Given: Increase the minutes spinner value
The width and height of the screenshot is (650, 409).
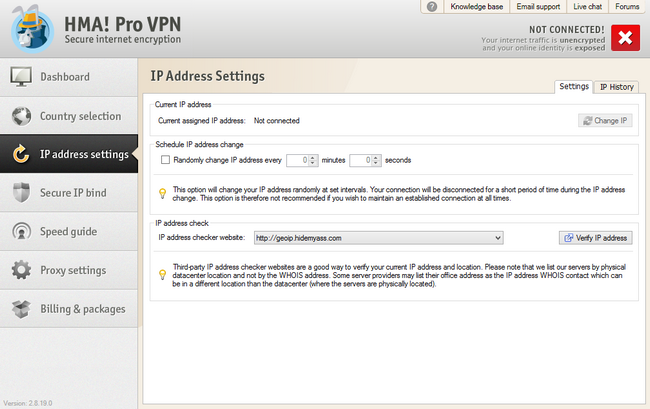Looking at the screenshot, I should click(x=313, y=157).
